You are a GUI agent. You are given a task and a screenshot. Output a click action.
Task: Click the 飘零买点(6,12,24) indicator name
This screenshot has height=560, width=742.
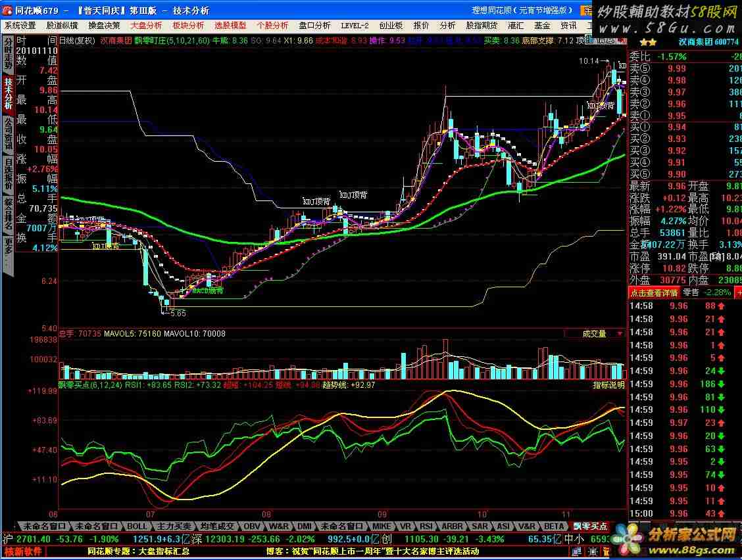[91, 385]
